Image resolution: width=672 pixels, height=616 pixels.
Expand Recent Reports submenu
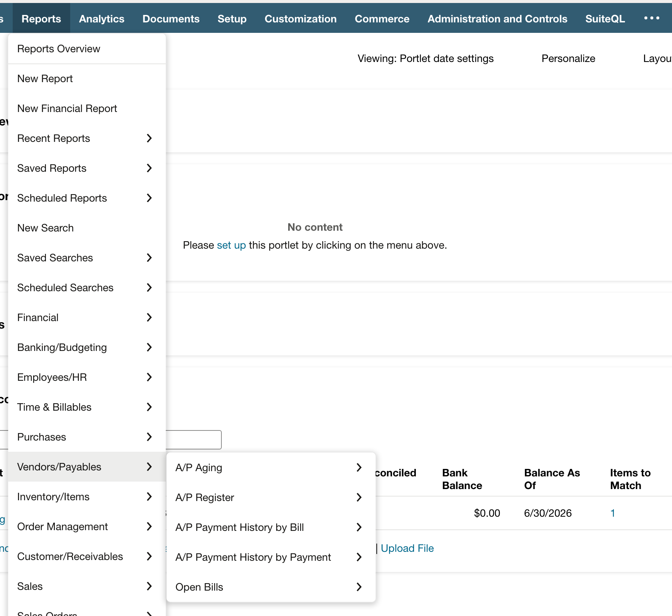(87, 139)
